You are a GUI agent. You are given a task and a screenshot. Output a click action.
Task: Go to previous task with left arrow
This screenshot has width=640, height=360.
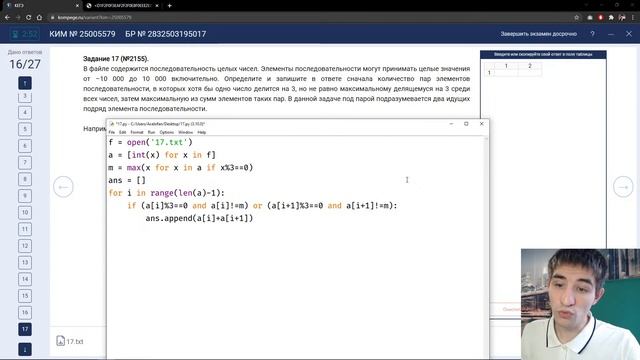(63, 187)
